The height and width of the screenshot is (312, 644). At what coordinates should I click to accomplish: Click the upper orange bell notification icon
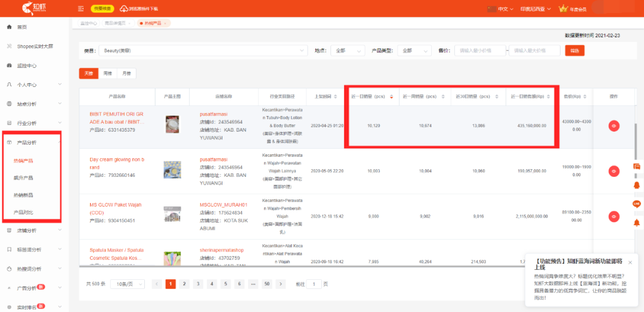637,185
